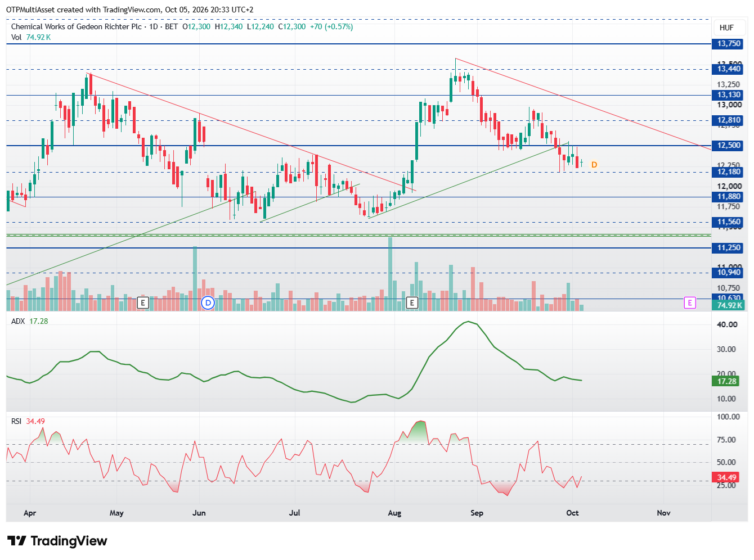Click the 11,250 price level label
This screenshot has height=560, width=754.
[729, 247]
